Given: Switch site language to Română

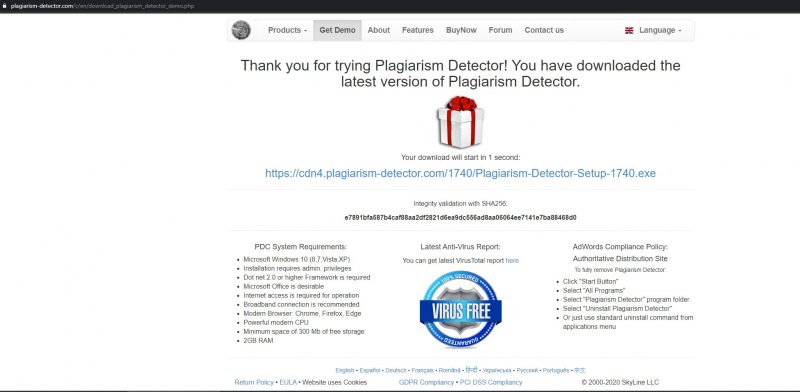Looking at the screenshot, I should click(x=449, y=370).
